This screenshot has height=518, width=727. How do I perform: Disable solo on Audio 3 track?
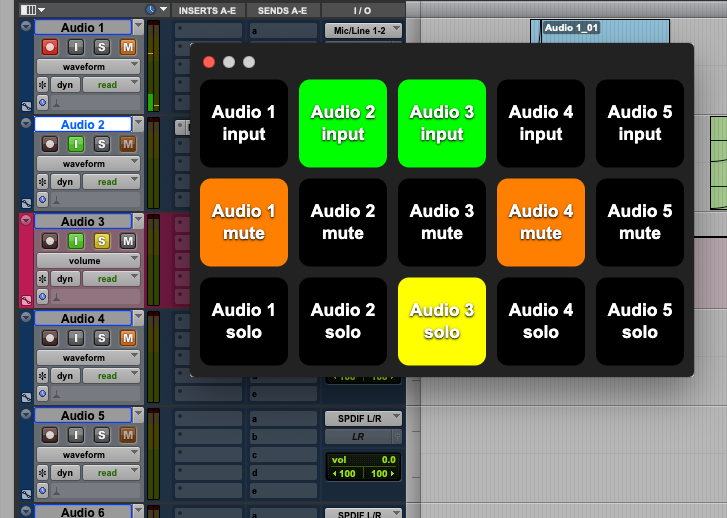coord(102,241)
